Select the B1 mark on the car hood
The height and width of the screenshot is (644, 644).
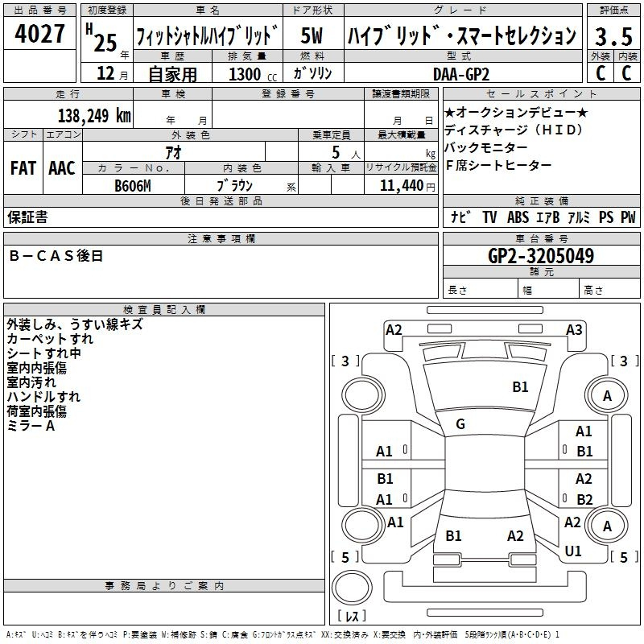point(520,387)
